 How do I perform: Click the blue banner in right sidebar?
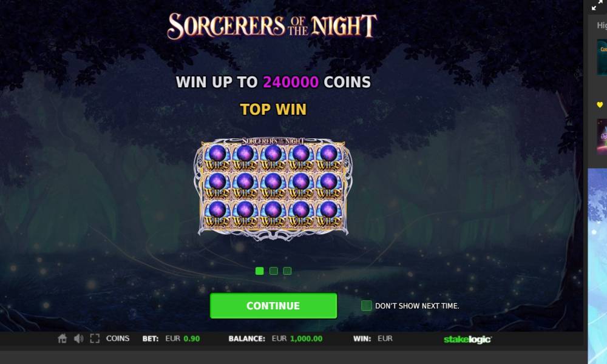[597, 266]
